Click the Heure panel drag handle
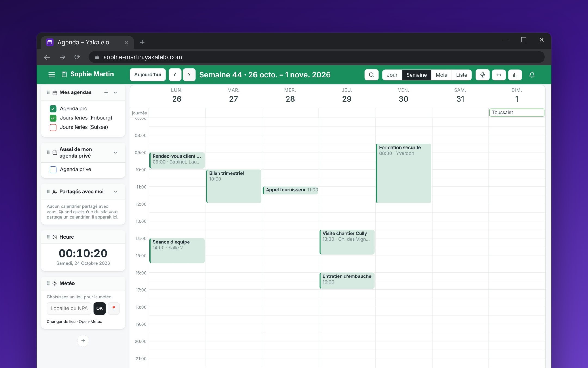 48,237
